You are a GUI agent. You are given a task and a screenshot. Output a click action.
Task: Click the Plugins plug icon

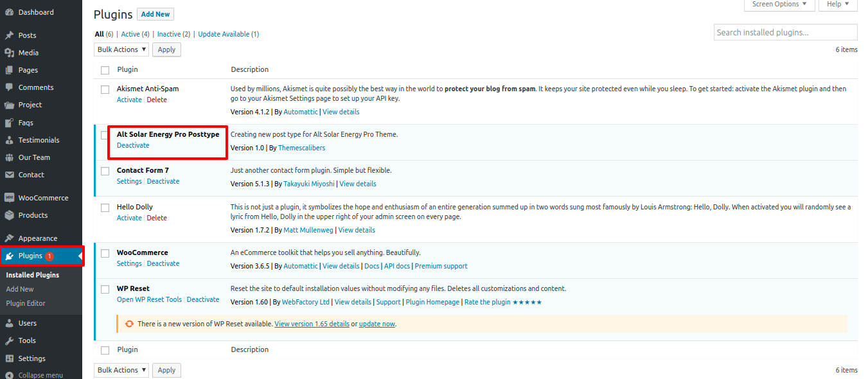9,256
